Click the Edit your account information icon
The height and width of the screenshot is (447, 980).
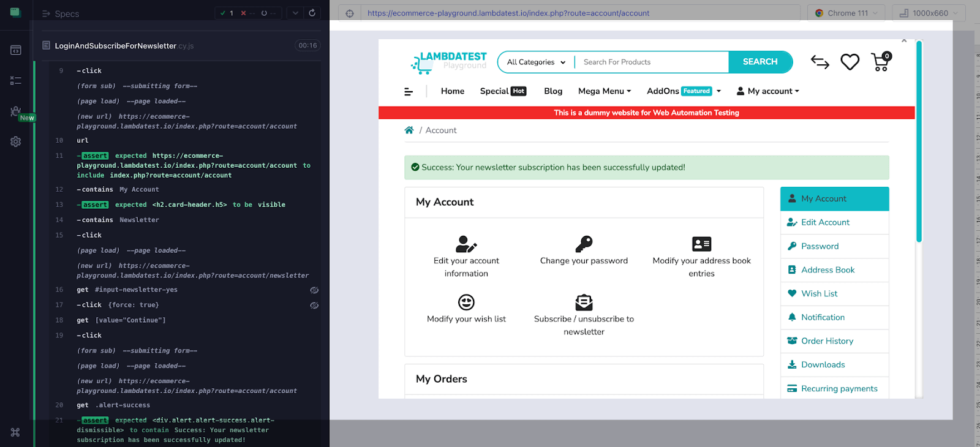466,244
